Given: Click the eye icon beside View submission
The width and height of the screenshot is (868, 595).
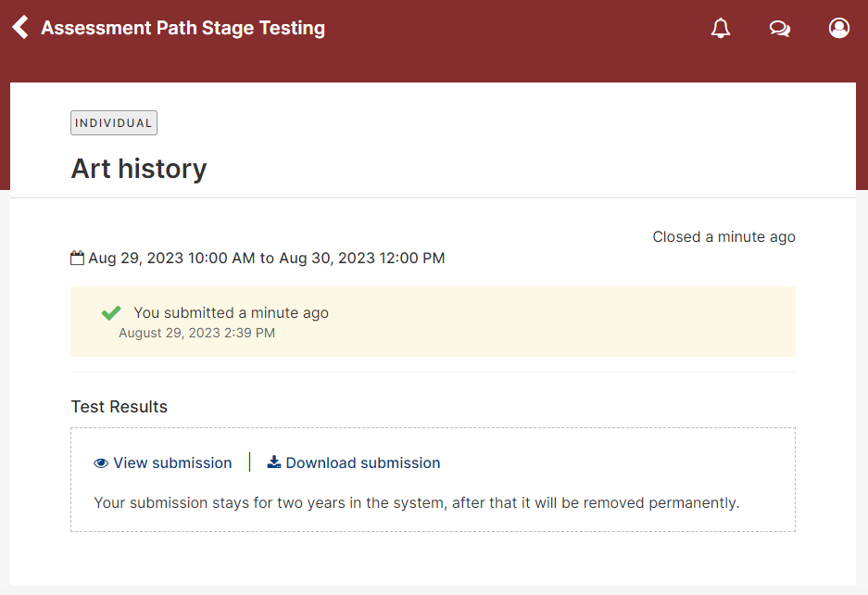Looking at the screenshot, I should tap(101, 463).
